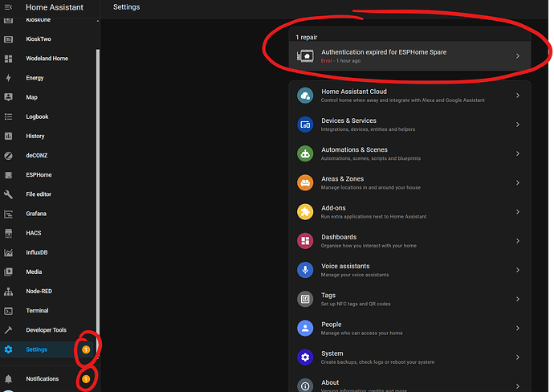
Task: Open the HACS store icon
Action: [x=8, y=233]
